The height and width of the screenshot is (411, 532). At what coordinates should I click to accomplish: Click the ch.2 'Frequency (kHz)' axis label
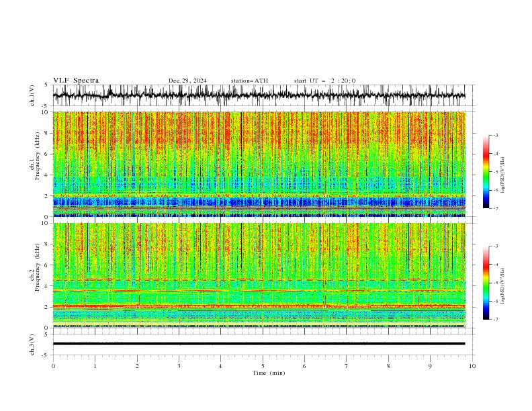pos(37,269)
